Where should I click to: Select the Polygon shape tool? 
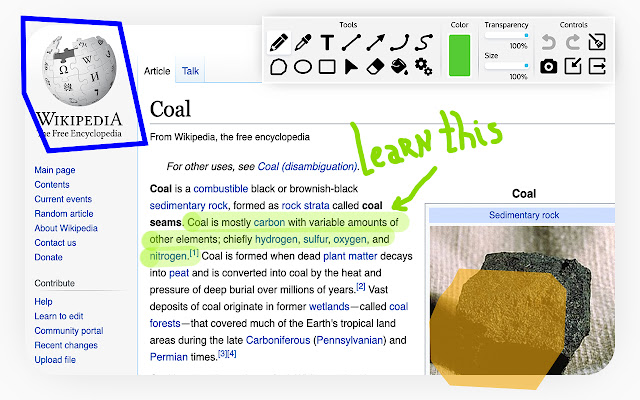coord(278,67)
